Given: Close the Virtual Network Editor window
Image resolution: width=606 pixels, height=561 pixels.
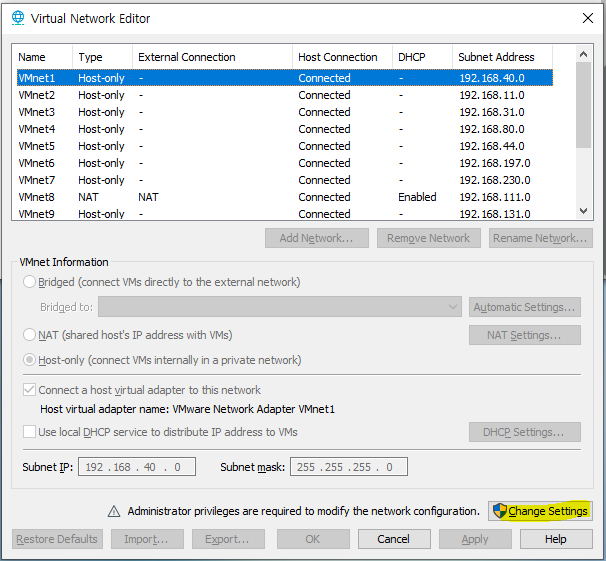Looking at the screenshot, I should 588,18.
